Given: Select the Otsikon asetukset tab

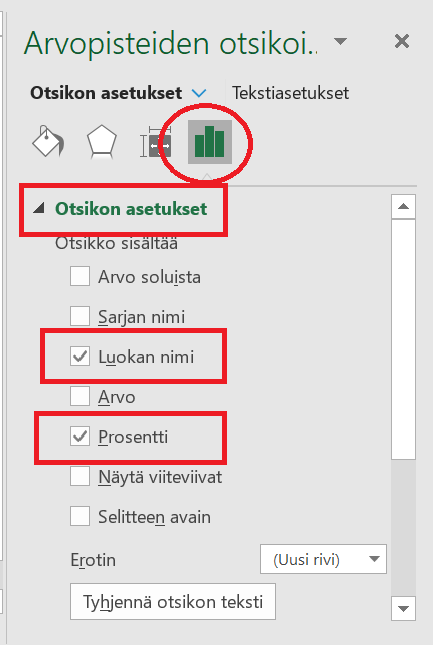Looking at the screenshot, I should click(106, 93).
